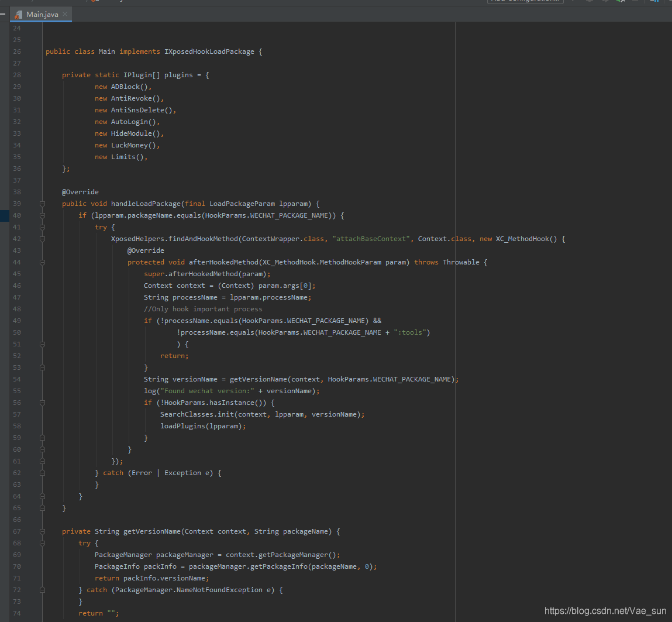Image resolution: width=672 pixels, height=622 pixels.
Task: Toggle the fold end marker on line 65
Action: tap(43, 508)
